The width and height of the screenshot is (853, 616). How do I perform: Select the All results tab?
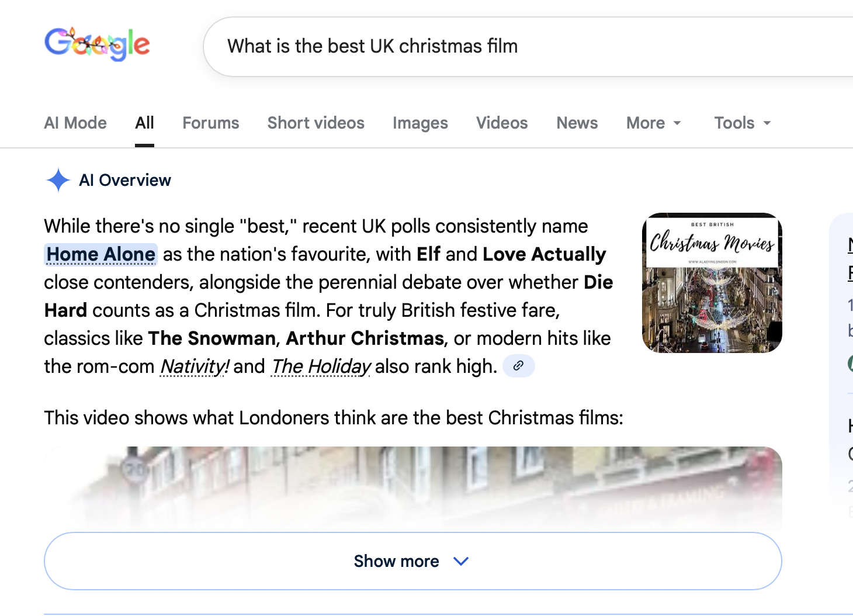[x=144, y=123]
